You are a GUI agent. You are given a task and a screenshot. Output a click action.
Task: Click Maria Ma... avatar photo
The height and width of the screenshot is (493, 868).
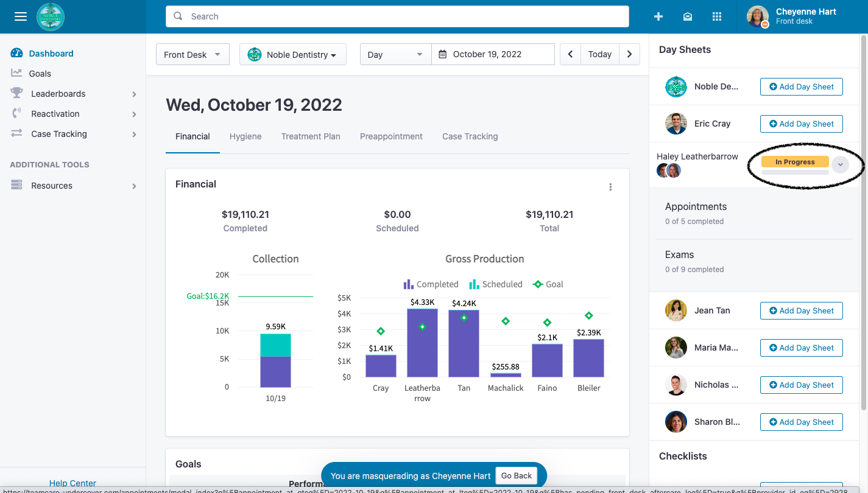[x=676, y=348]
